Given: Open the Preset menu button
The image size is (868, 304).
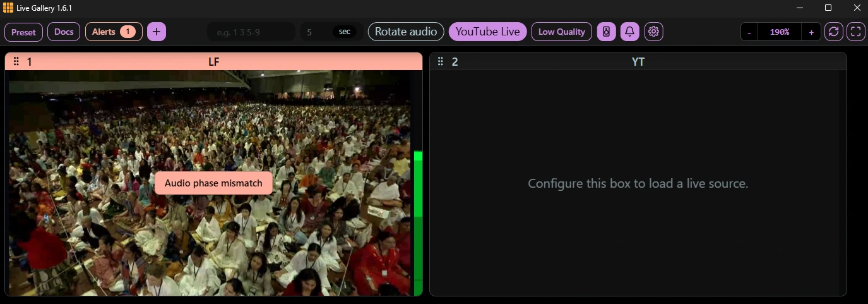Looking at the screenshot, I should point(24,32).
